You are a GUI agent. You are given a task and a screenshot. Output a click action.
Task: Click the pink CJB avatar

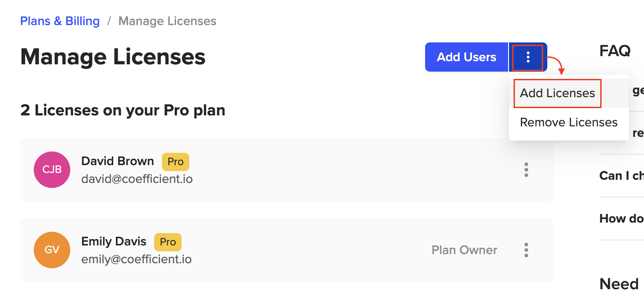[x=52, y=170]
